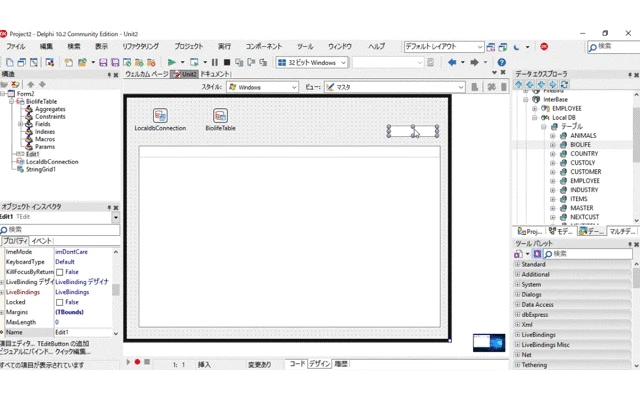Image resolution: width=640 pixels, height=400 pixels.
Task: Switch to the History tab at bottom
Action: click(x=341, y=364)
